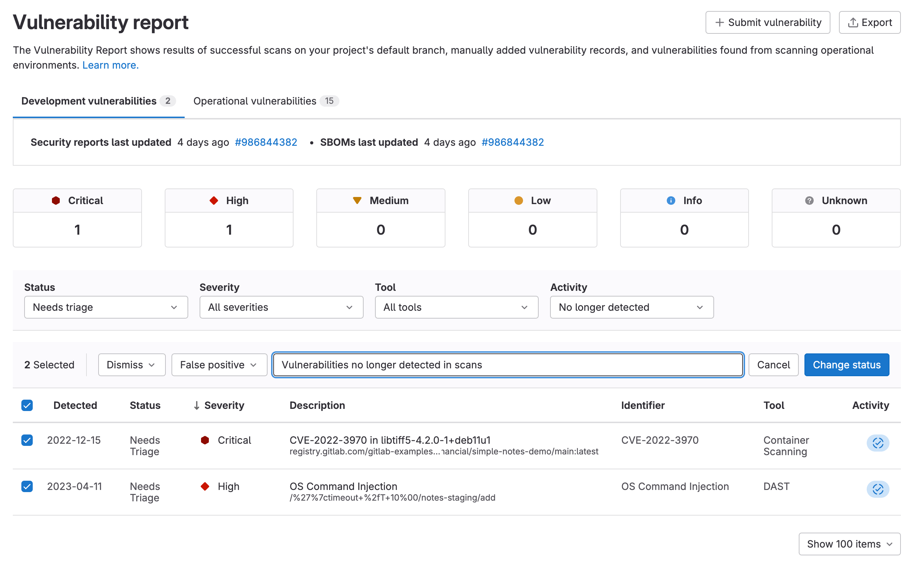This screenshot has width=924, height=576.
Task: Click the Critical severity hexagon icon
Action: [x=56, y=201]
